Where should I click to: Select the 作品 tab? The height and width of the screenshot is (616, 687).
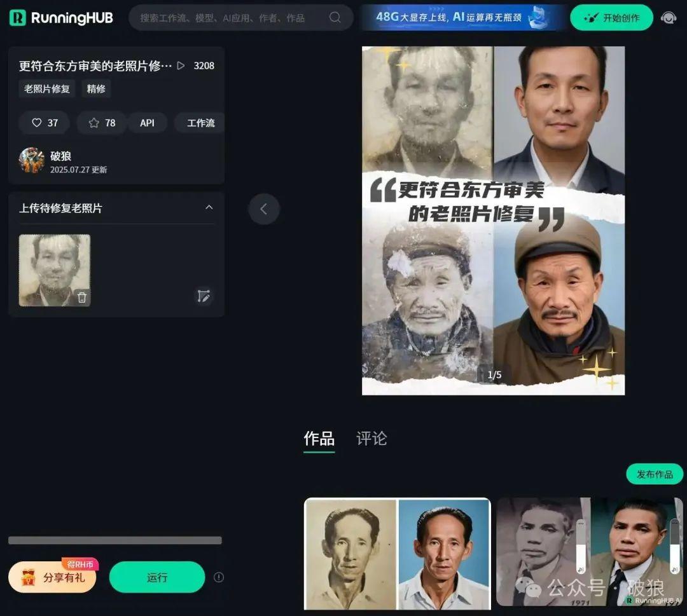pyautogui.click(x=319, y=439)
